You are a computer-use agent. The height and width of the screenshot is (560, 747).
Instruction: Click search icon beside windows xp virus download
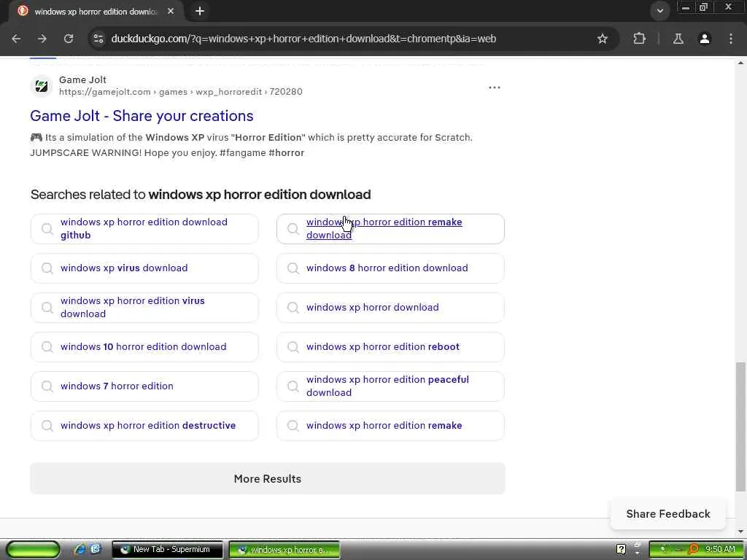(47, 268)
